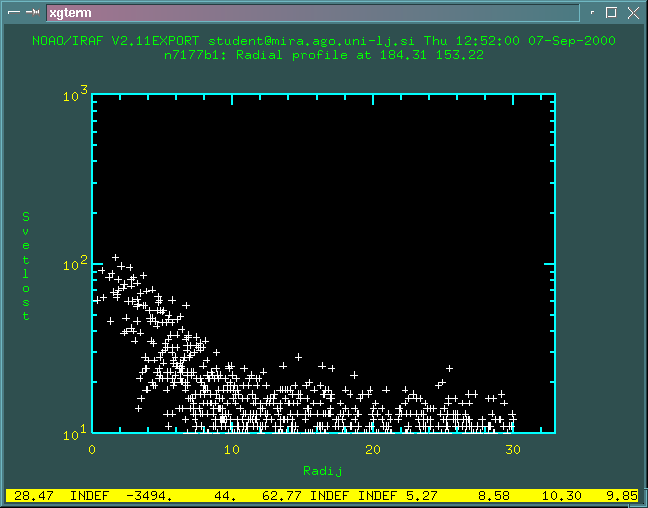This screenshot has height=508, width=648.
Task: Click student@mira.ago.uni-lj.si text
Action: [x=312, y=41]
